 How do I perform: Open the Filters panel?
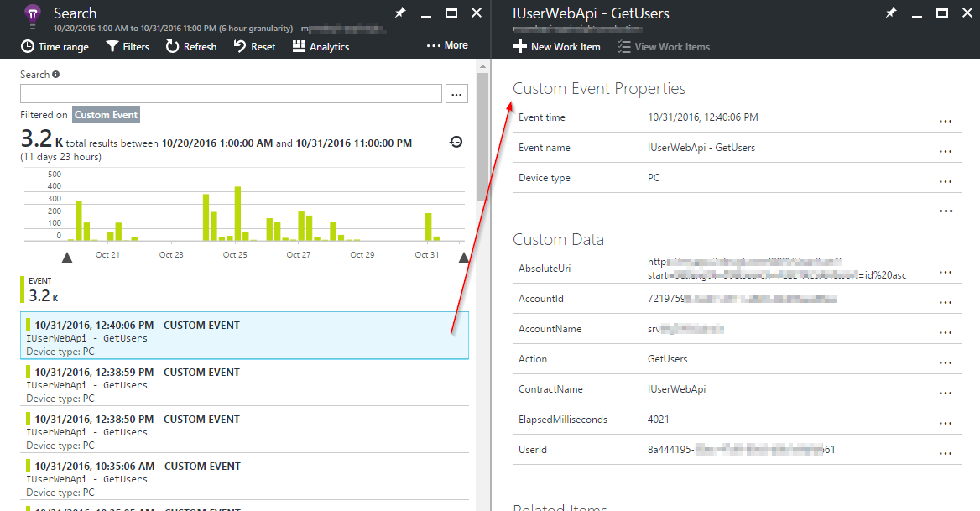[128, 47]
